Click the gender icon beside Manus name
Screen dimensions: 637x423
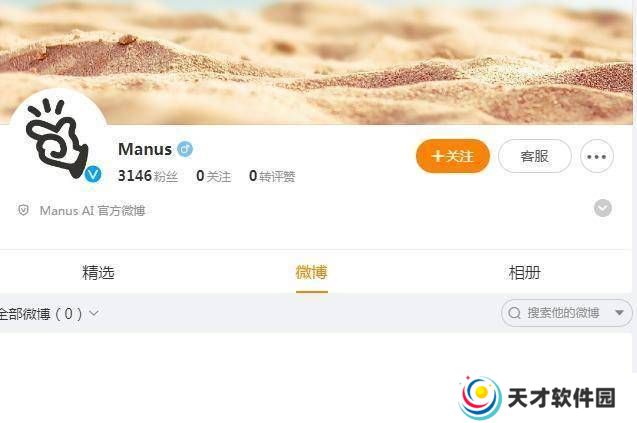tap(185, 149)
